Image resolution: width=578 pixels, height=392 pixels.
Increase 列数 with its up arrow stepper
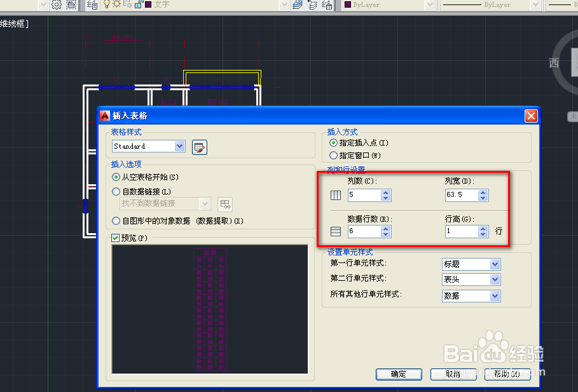pyautogui.click(x=385, y=192)
